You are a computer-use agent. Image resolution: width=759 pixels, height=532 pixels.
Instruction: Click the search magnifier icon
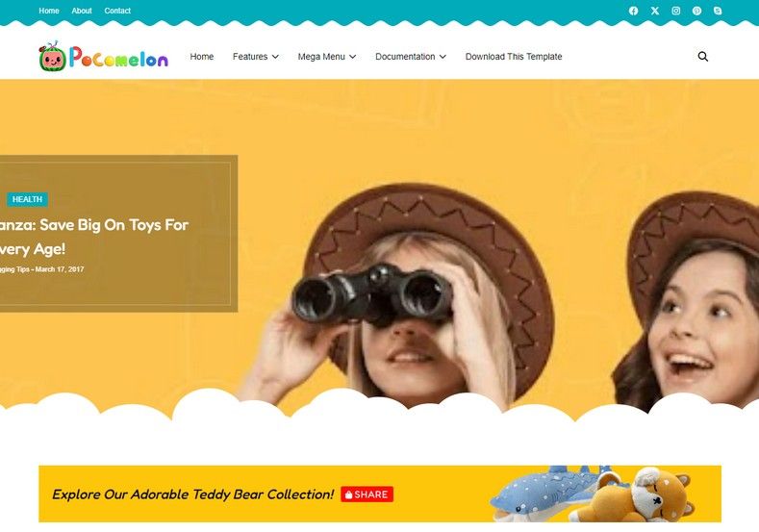[x=703, y=57]
